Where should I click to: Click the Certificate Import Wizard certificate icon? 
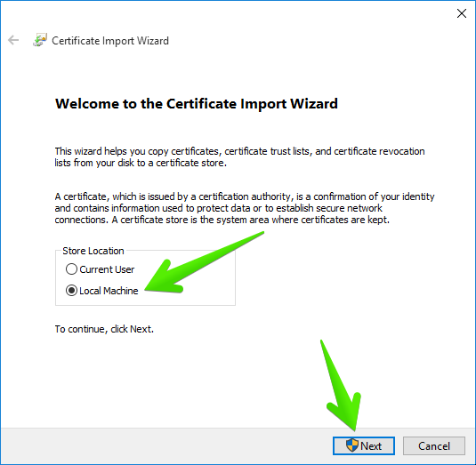pos(40,40)
